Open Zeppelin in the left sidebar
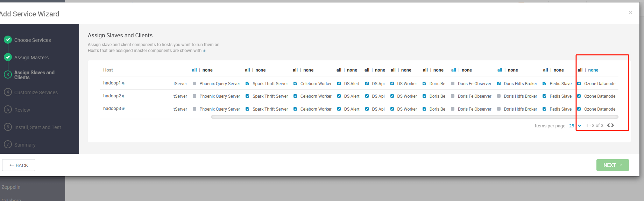This screenshot has height=201, width=644. pos(11,187)
